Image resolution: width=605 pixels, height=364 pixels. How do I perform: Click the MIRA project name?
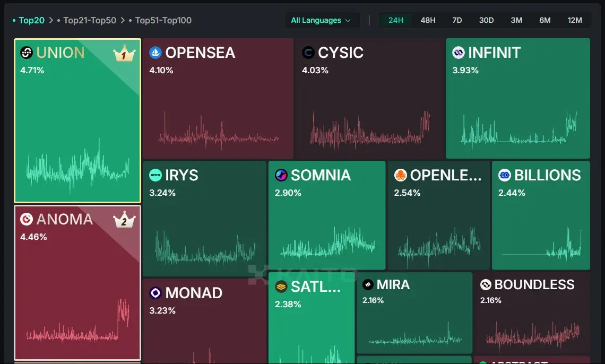pyautogui.click(x=393, y=284)
